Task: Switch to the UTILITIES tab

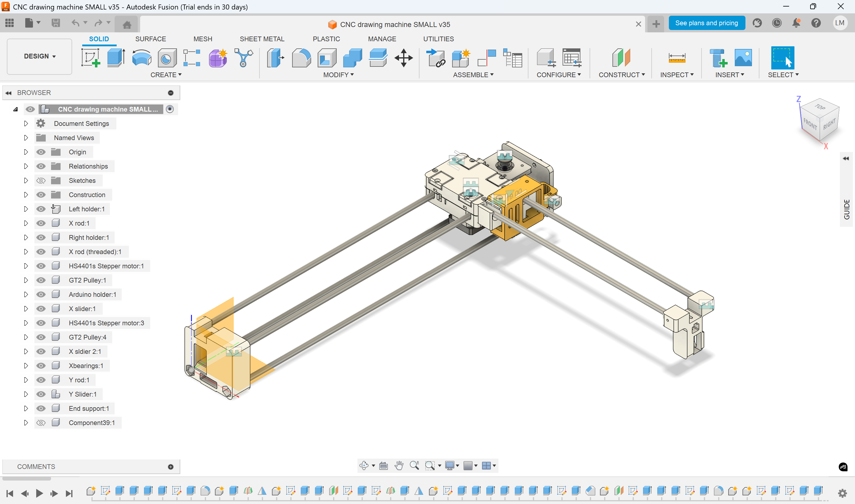Action: pos(438,39)
